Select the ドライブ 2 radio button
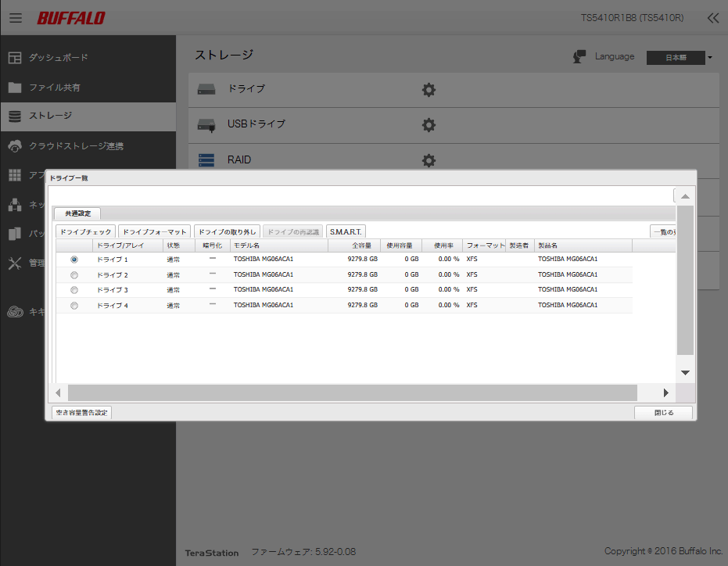 (74, 275)
